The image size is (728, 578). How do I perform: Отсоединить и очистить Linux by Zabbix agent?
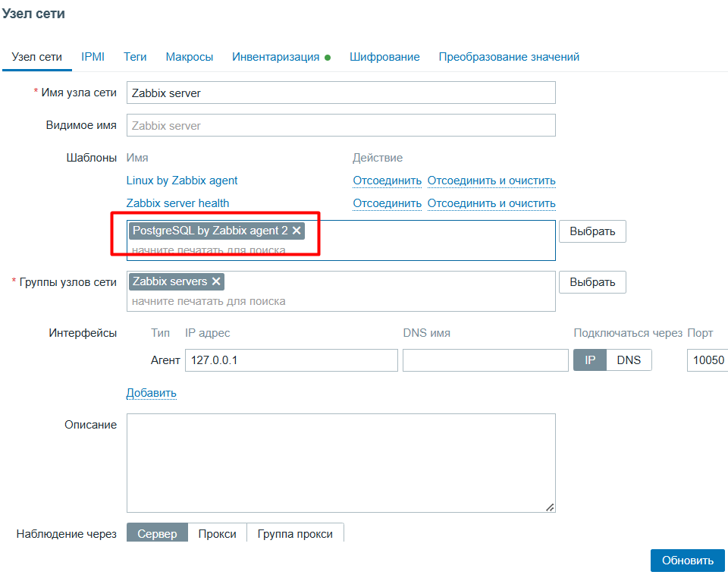coord(491,181)
